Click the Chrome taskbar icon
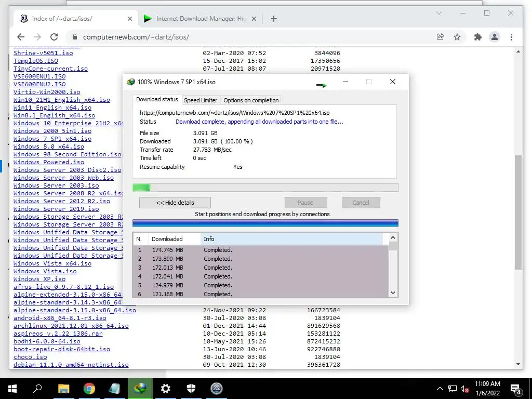 (89, 389)
